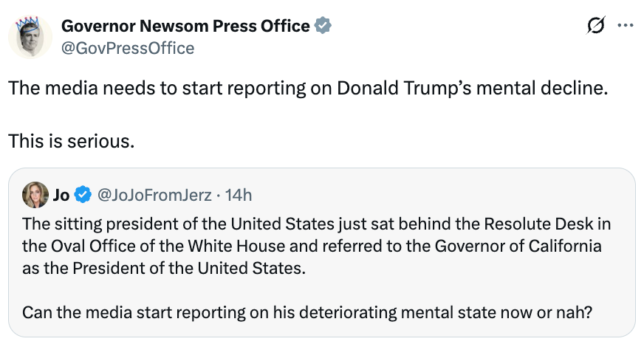The width and height of the screenshot is (644, 347).
Task: Click the "Can the media start reporting" question
Action: tap(306, 312)
